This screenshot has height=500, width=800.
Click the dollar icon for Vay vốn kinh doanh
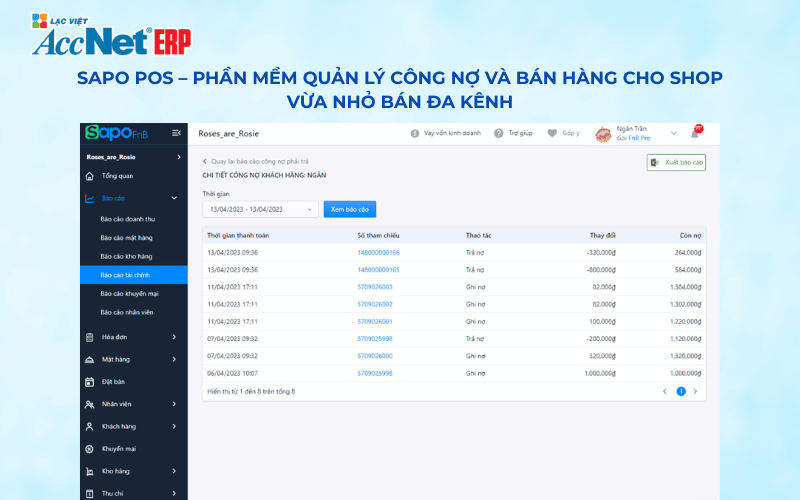pos(415,133)
